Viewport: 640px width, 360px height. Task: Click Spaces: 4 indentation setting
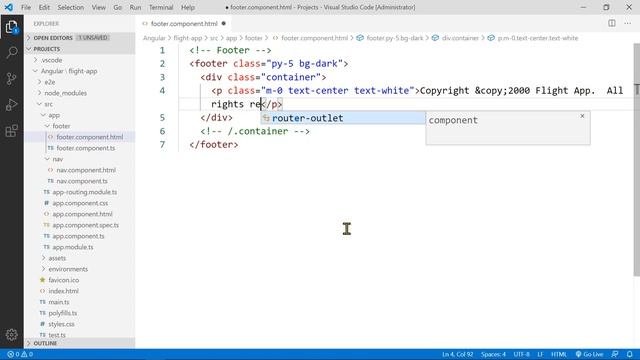click(493, 354)
